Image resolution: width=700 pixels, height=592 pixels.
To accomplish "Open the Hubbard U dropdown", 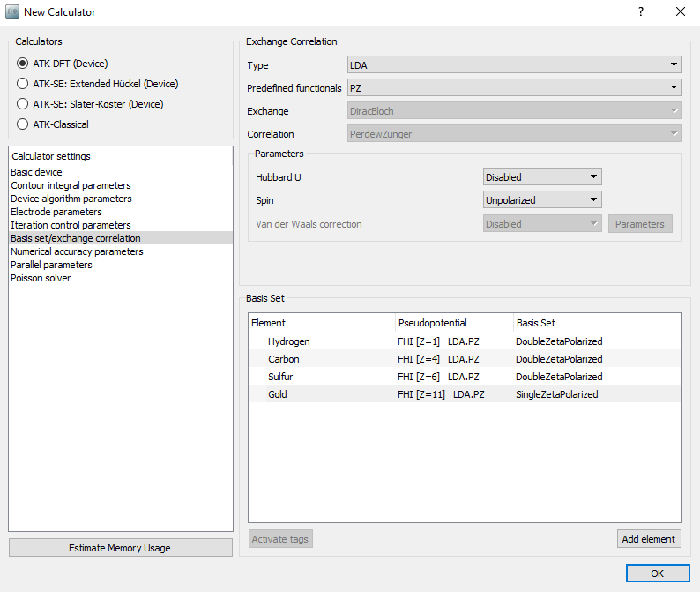I will click(x=542, y=177).
